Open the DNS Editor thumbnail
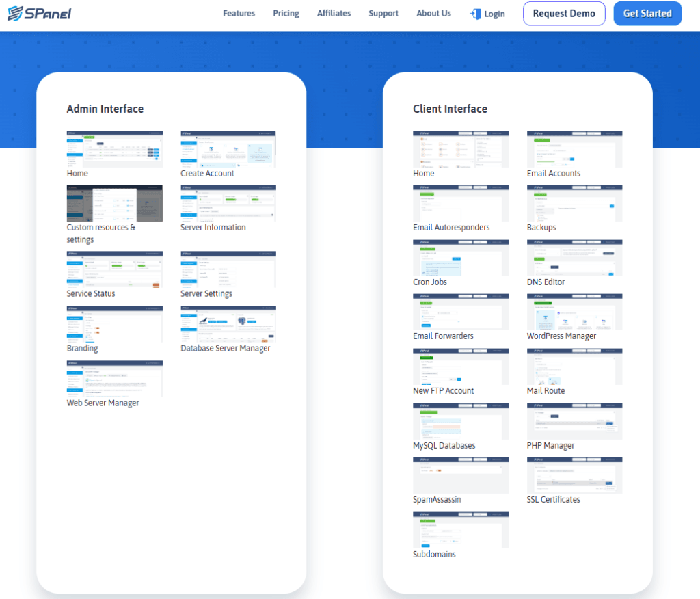 pos(574,258)
